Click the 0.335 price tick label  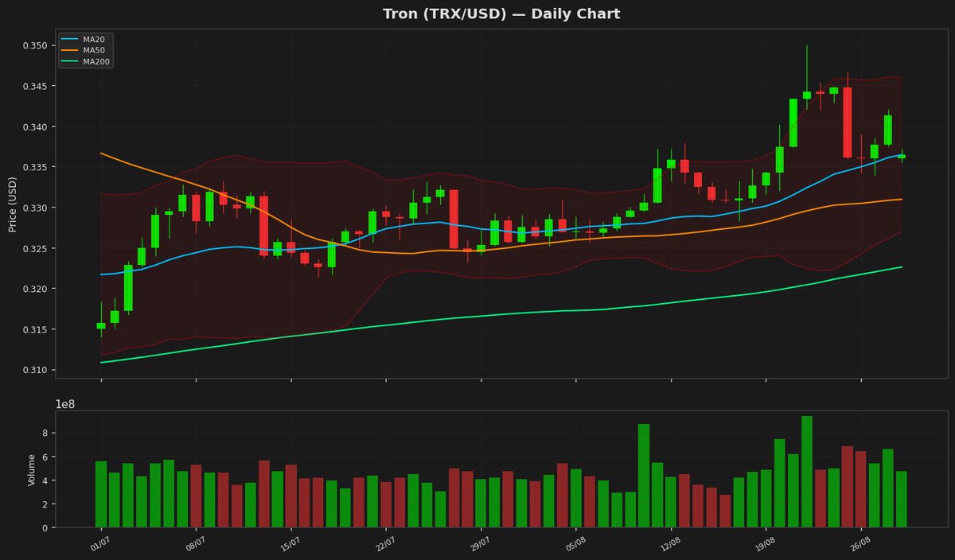34,167
